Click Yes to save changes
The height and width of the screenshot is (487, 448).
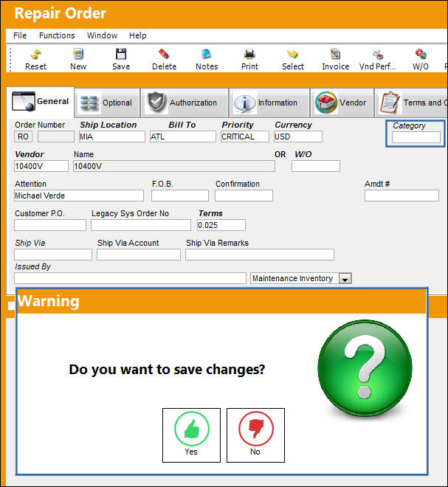point(191,435)
